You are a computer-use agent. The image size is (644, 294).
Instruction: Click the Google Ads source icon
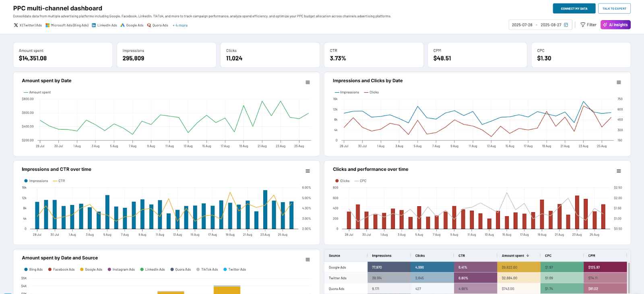tap(123, 25)
